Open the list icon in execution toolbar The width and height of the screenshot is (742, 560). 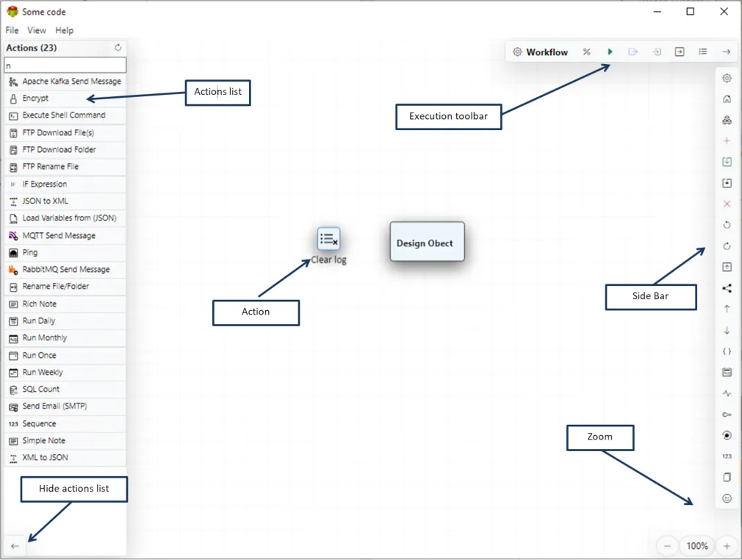702,52
